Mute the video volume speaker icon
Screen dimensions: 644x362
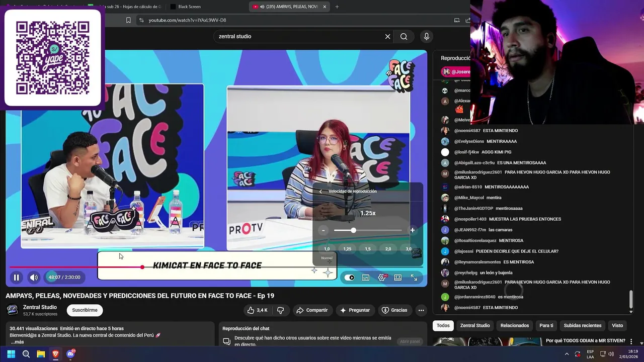pyautogui.click(x=33, y=277)
